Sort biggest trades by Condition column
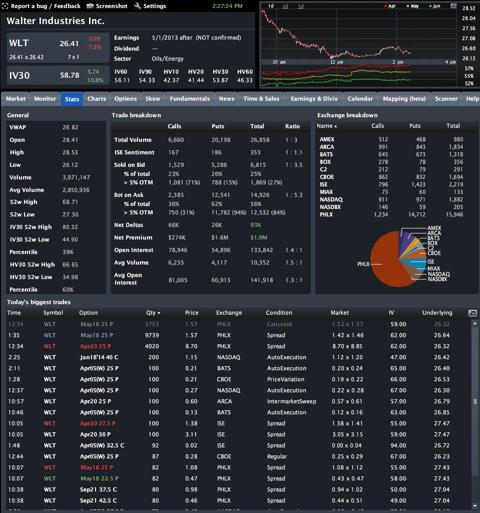Viewport: 480px width, 513px height. pos(279,313)
